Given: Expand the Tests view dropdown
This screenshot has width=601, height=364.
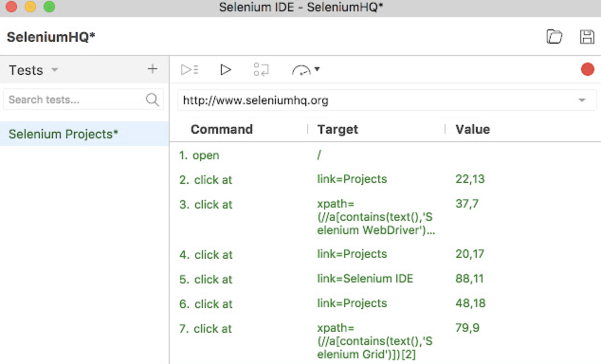Looking at the screenshot, I should (x=55, y=70).
